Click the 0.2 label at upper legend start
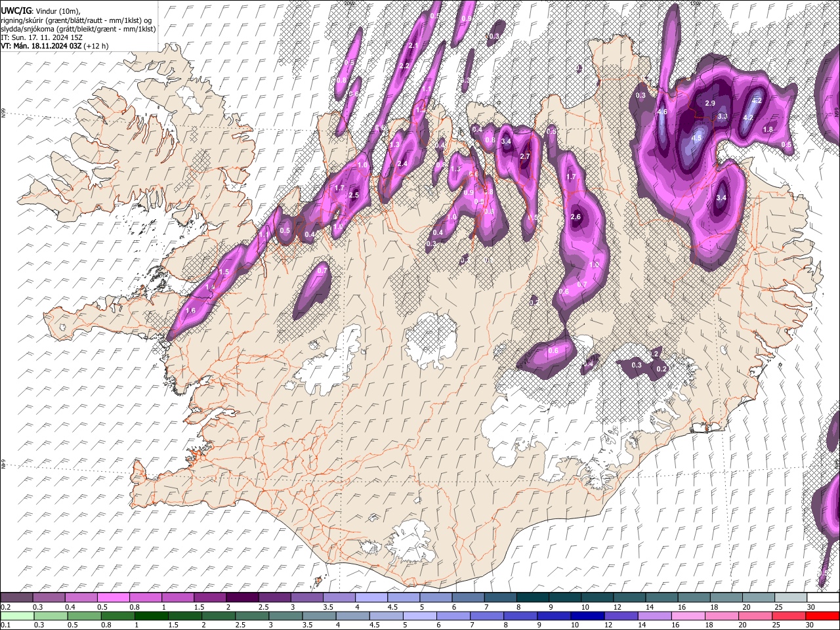Screen dimensions: 840x630 point(5,607)
